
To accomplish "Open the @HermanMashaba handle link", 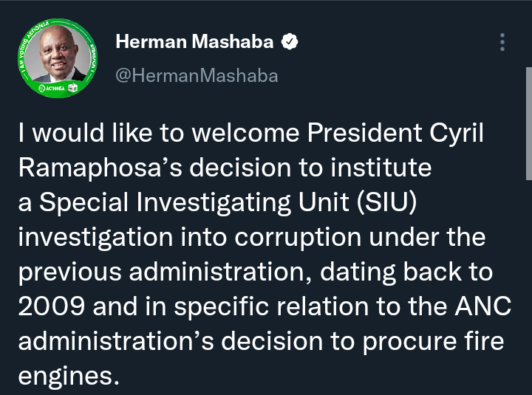I will point(197,75).
